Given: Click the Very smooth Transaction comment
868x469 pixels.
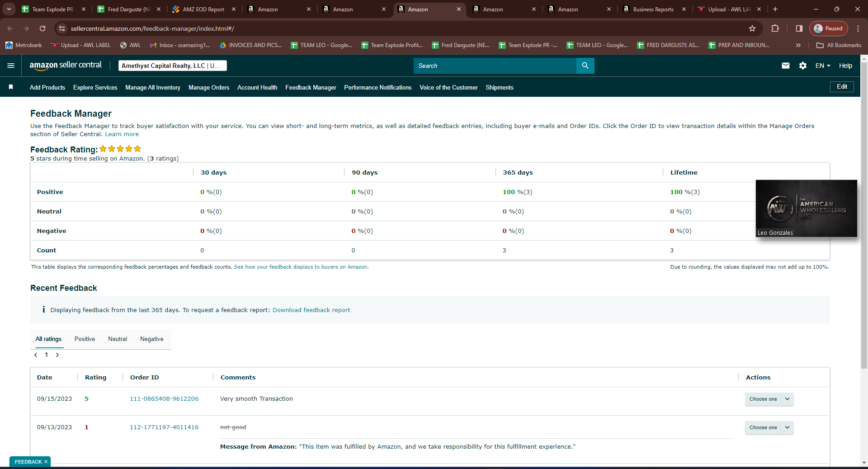Looking at the screenshot, I should (256, 399).
